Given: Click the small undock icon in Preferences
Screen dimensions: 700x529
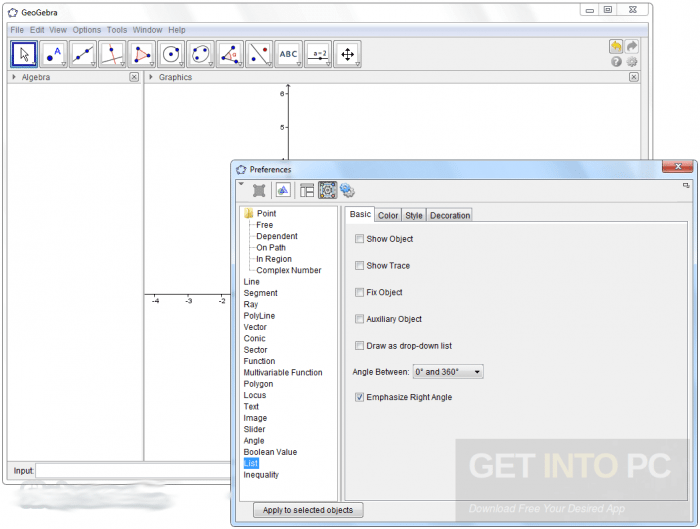Looking at the screenshot, I should [x=686, y=185].
